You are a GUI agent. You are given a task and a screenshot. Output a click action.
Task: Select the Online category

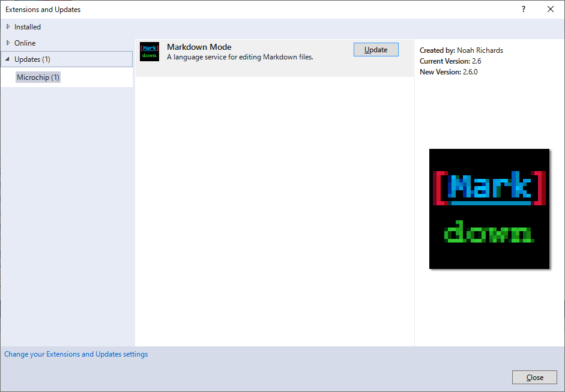[x=25, y=43]
